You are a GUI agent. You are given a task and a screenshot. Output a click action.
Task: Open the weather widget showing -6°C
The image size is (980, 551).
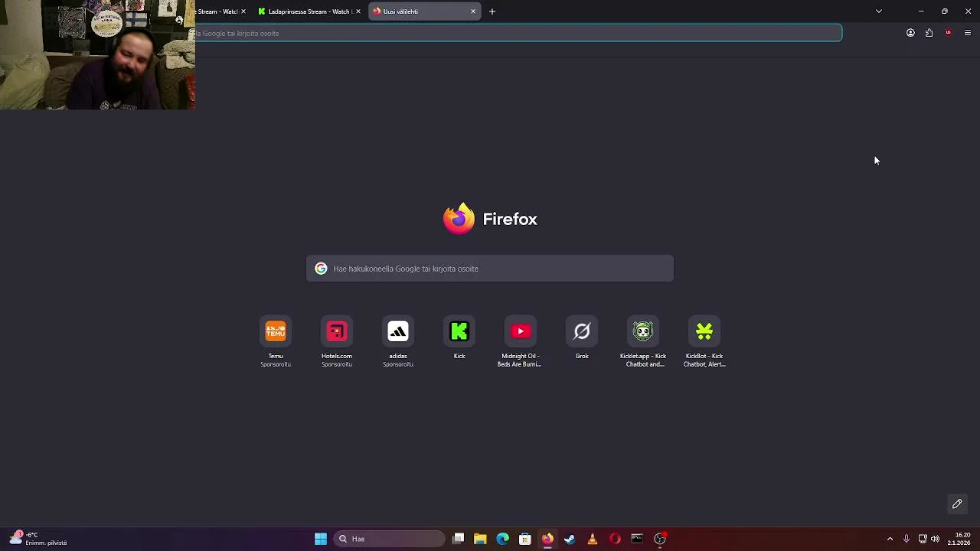(38, 539)
